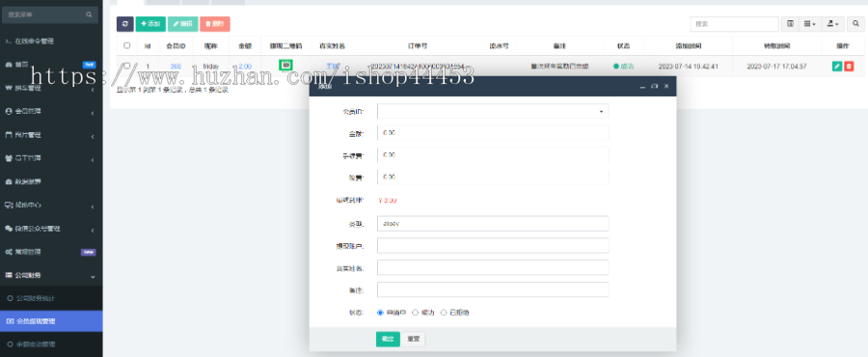The height and width of the screenshot is (357, 868).
Task: Click the dashboard icon beside the hot badge item
Action: (9, 65)
